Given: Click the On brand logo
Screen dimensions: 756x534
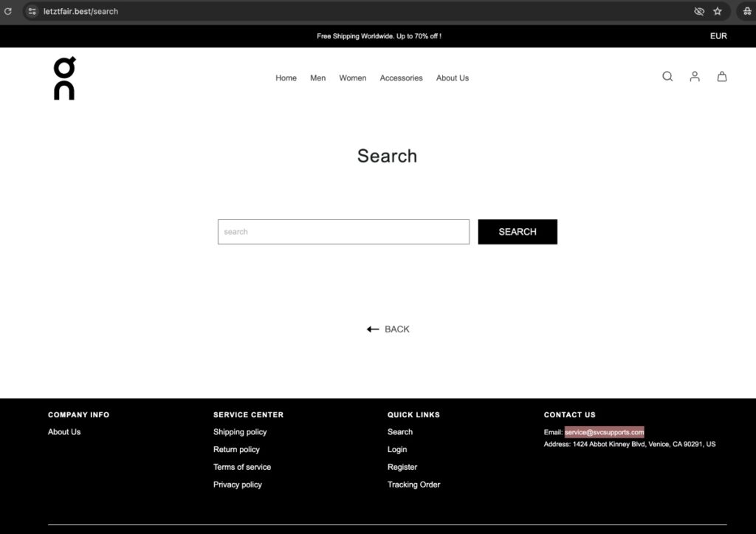Looking at the screenshot, I should (64, 78).
